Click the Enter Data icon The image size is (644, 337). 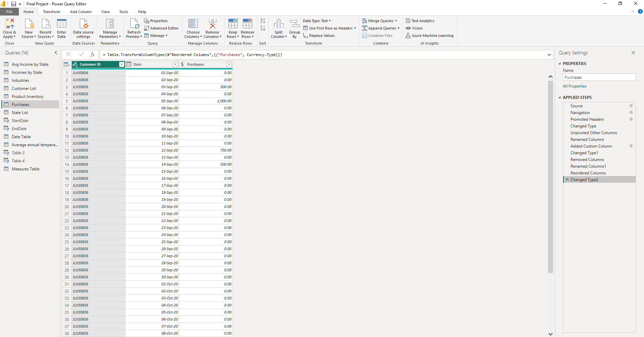click(62, 24)
